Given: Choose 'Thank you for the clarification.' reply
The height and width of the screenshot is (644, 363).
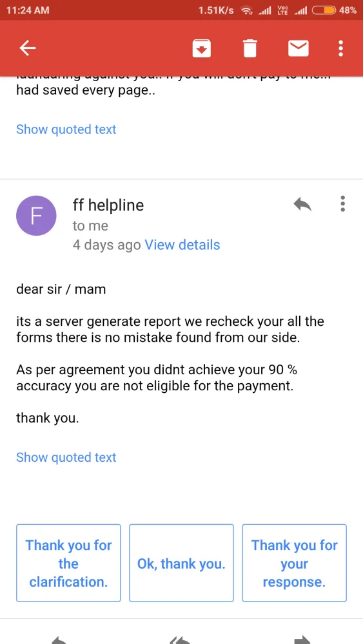Looking at the screenshot, I should (68, 563).
